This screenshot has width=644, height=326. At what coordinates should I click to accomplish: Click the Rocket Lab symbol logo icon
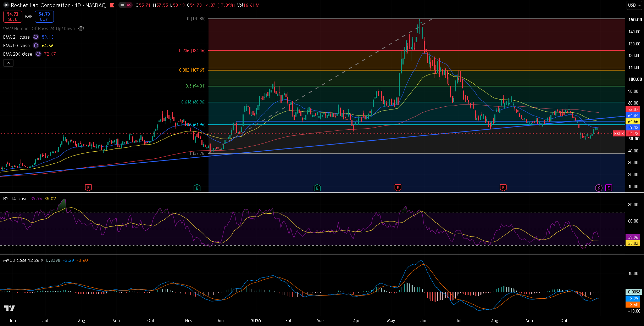6,5
